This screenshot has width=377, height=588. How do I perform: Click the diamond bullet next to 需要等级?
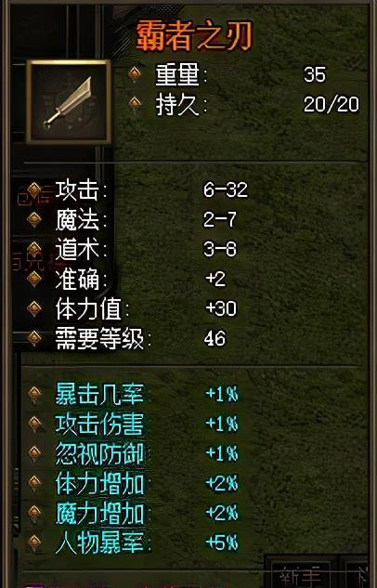(34, 338)
